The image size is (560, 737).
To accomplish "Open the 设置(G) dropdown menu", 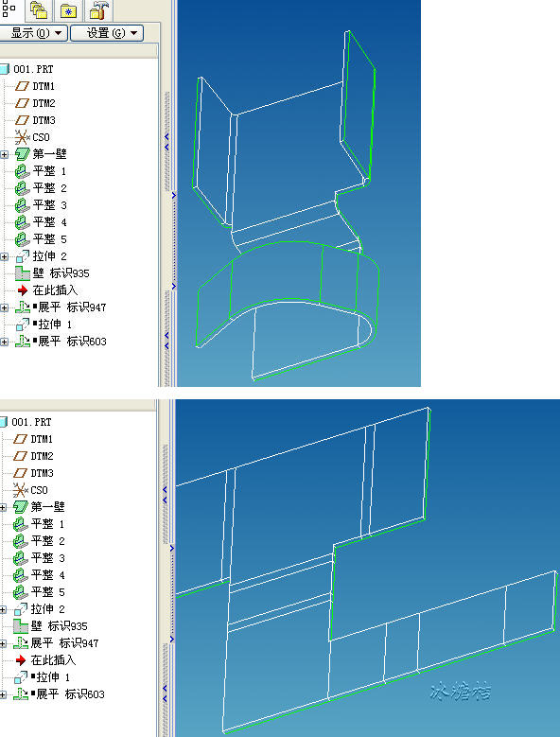I will click(107, 33).
